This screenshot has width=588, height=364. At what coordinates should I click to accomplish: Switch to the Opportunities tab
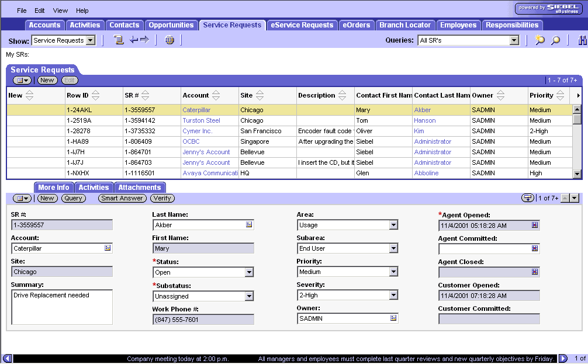(x=171, y=25)
